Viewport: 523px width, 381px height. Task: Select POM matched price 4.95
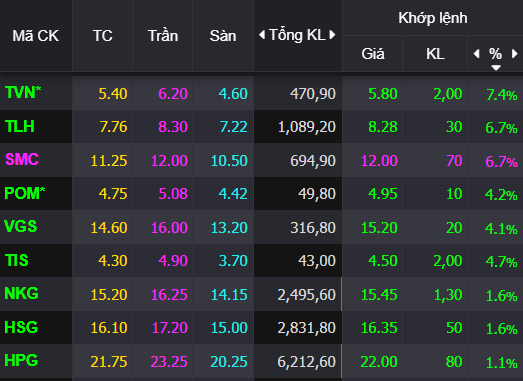click(383, 194)
